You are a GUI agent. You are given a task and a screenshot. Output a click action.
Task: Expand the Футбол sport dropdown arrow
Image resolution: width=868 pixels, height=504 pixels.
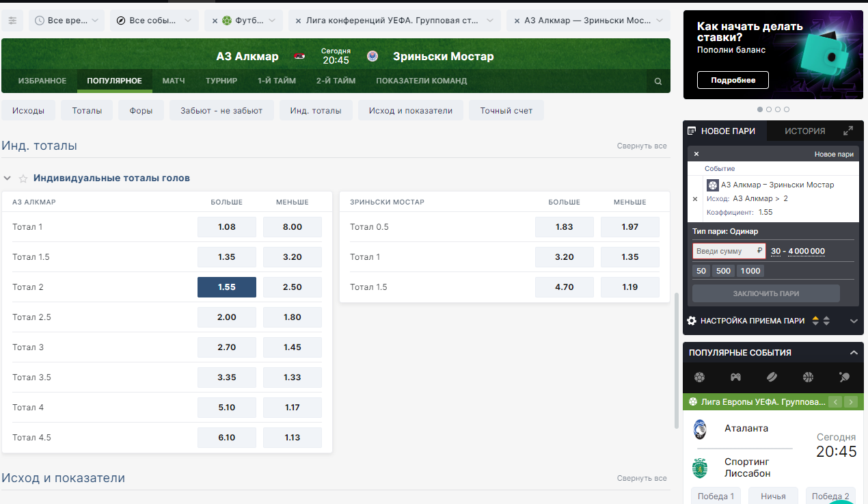273,21
